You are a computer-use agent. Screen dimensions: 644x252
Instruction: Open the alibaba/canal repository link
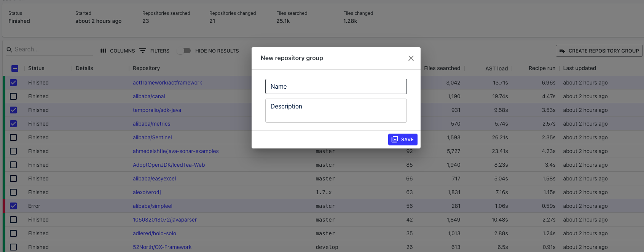click(149, 96)
